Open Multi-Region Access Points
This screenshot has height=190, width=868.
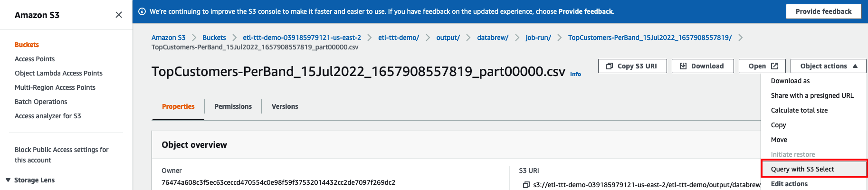click(55, 87)
